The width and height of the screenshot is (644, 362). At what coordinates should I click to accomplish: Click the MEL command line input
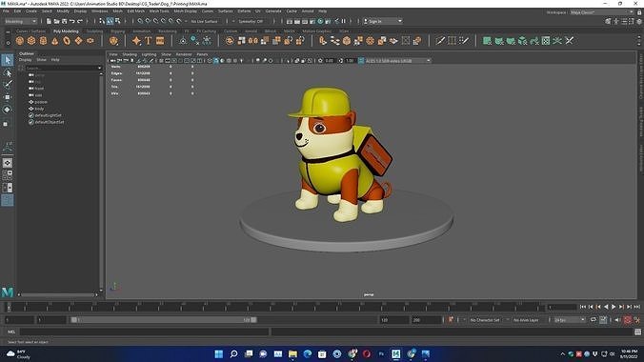144,332
